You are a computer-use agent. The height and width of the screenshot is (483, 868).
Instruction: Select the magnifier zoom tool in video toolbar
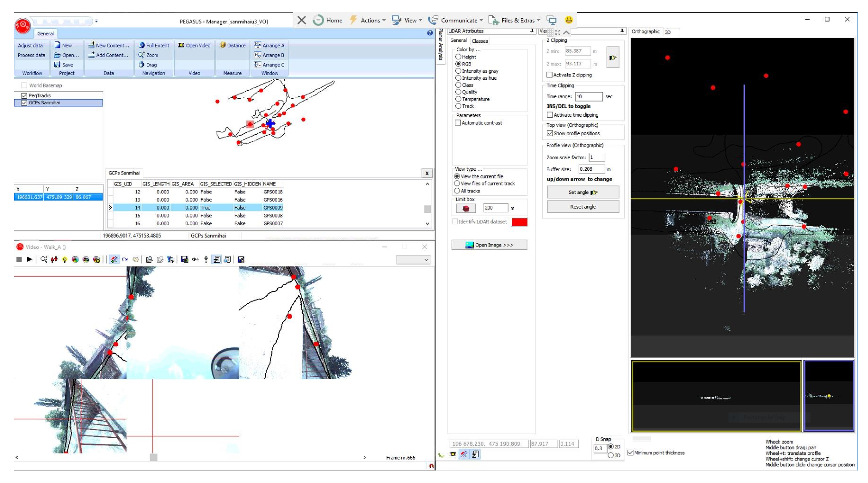pyautogui.click(x=43, y=260)
